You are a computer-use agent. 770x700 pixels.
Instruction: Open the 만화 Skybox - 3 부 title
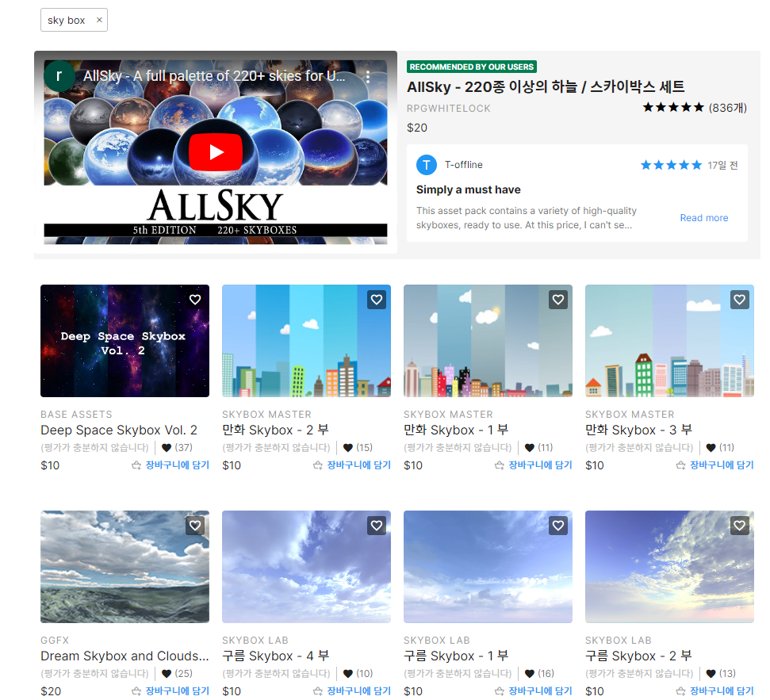click(639, 430)
